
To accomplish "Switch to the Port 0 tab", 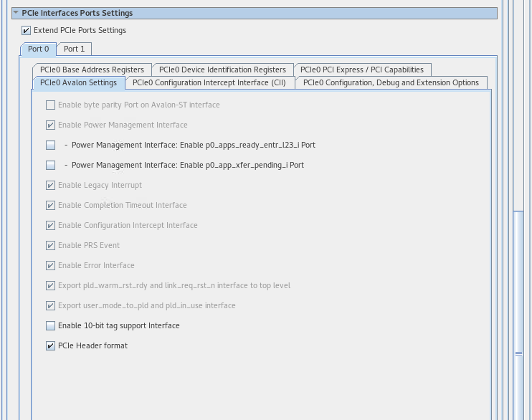I will tap(39, 49).
